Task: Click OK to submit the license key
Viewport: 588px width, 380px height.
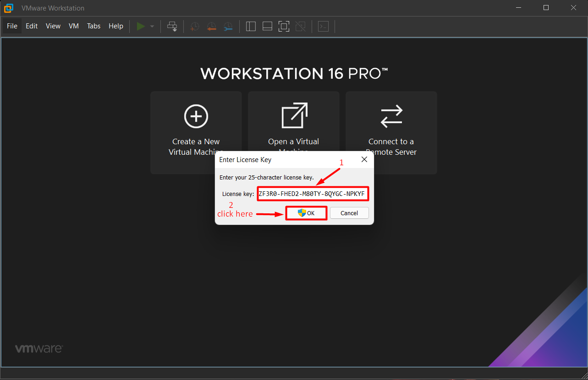Action: point(306,213)
